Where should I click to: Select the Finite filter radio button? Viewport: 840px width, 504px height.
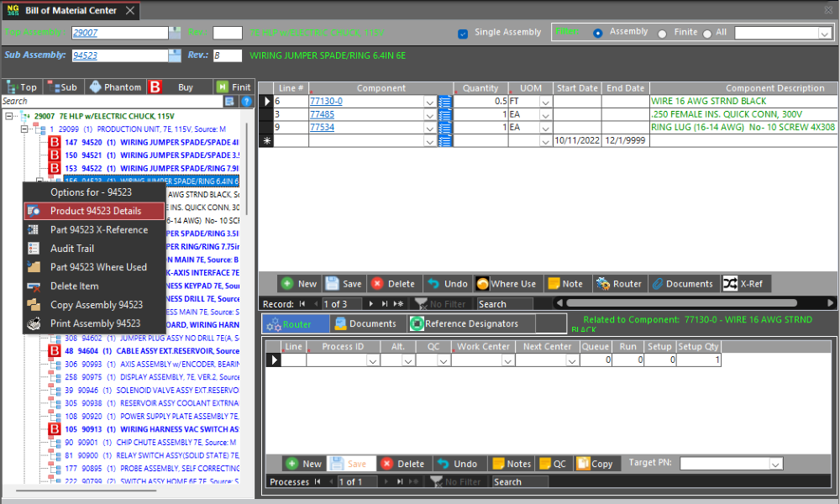pyautogui.click(x=663, y=34)
